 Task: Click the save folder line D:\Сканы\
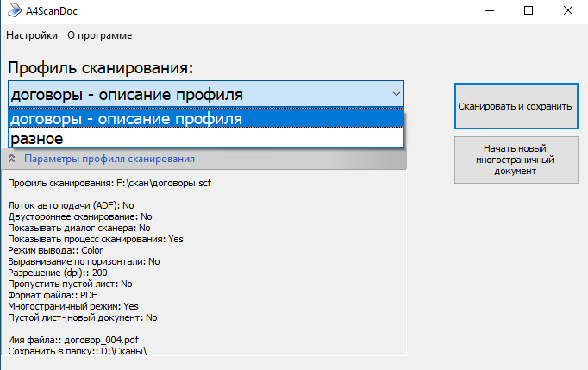pos(78,351)
